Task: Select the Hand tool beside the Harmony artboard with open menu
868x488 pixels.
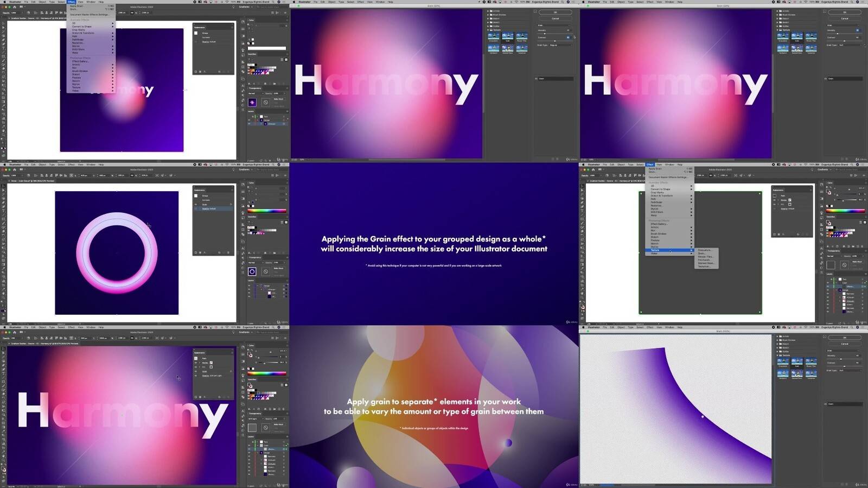Action: tap(3, 131)
